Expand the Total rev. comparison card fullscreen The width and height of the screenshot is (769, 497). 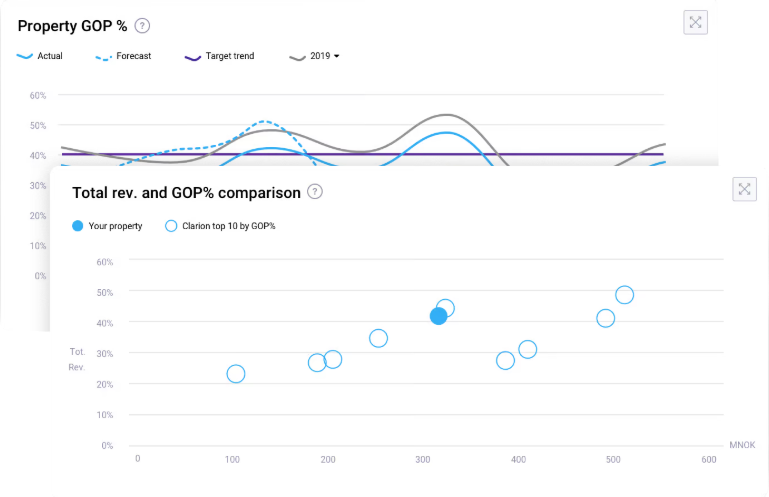pyautogui.click(x=744, y=189)
